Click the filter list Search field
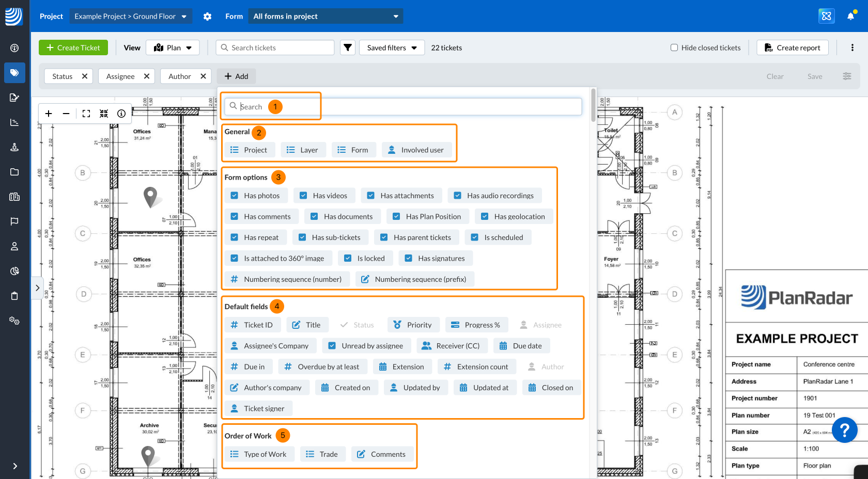This screenshot has height=479, width=868. click(x=403, y=106)
